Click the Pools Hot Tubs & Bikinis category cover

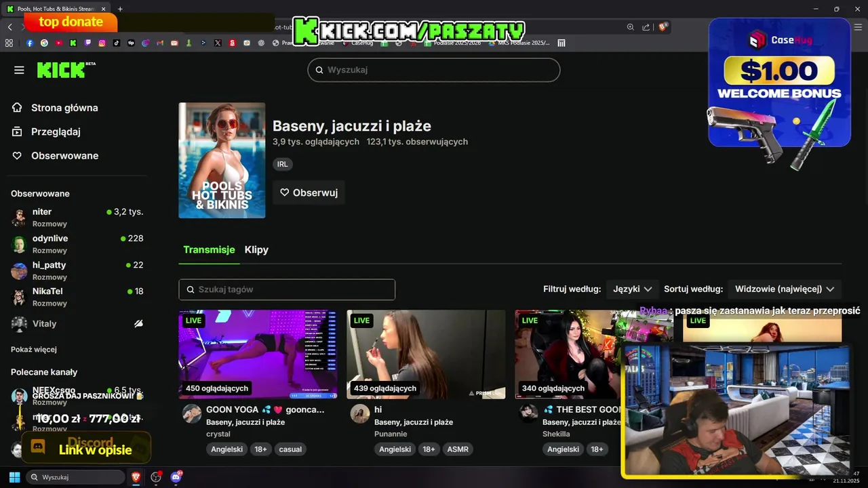pos(222,161)
